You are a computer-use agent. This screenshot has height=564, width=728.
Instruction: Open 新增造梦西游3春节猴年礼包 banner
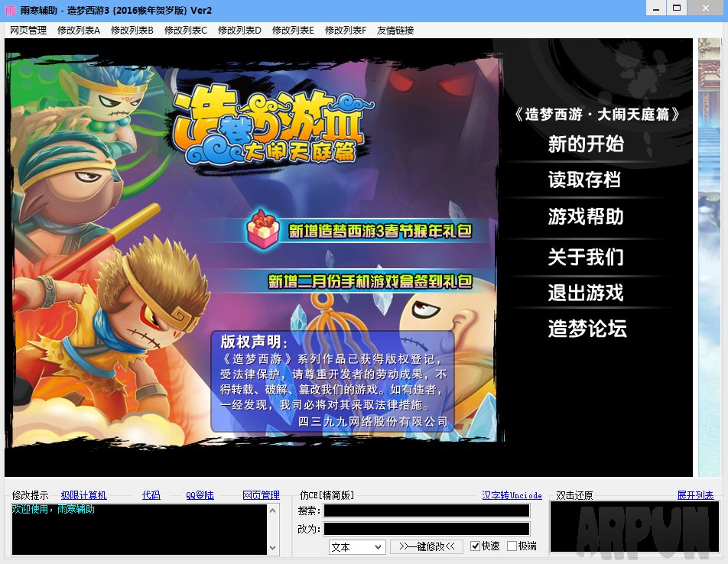pyautogui.click(x=380, y=231)
